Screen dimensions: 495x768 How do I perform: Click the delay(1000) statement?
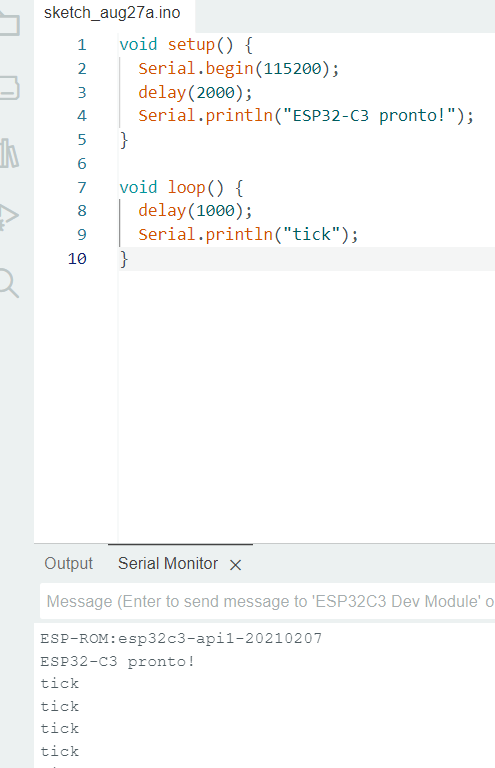[195, 211]
